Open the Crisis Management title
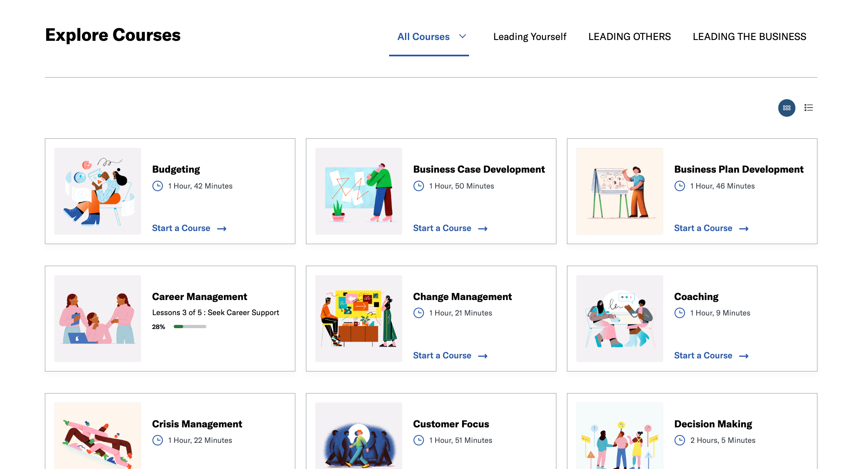Screen dimensions: 868x469 point(197,424)
